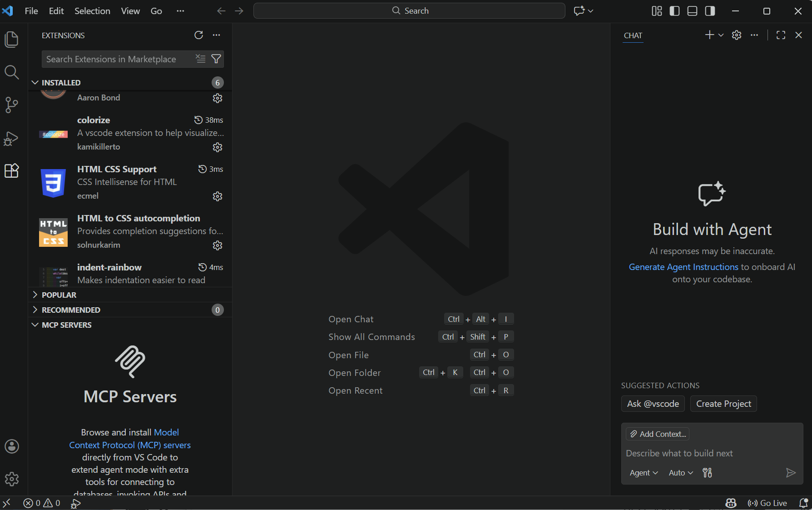The image size is (812, 510).
Task: Open the Explorer view in activity bar
Action: pos(11,40)
